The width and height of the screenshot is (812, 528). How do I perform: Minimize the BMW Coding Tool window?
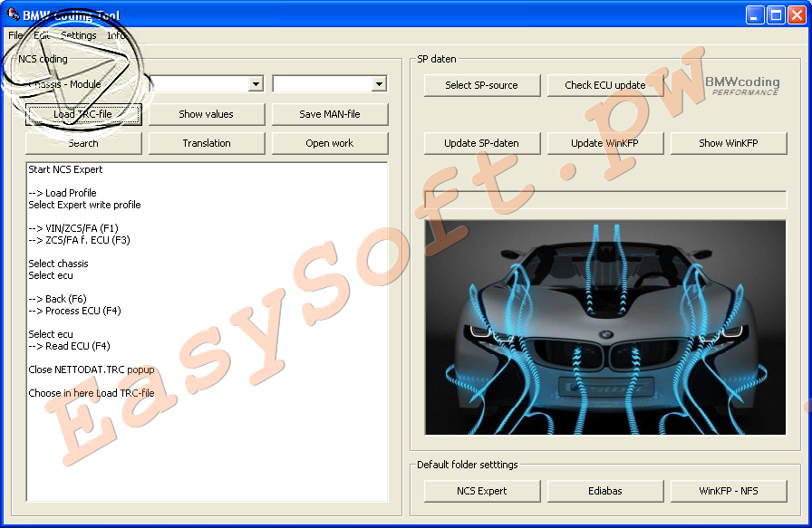click(755, 15)
